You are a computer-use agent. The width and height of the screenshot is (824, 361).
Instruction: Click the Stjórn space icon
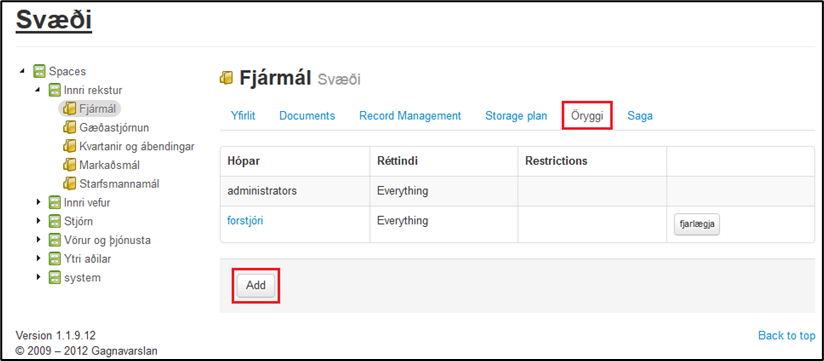[x=55, y=221]
